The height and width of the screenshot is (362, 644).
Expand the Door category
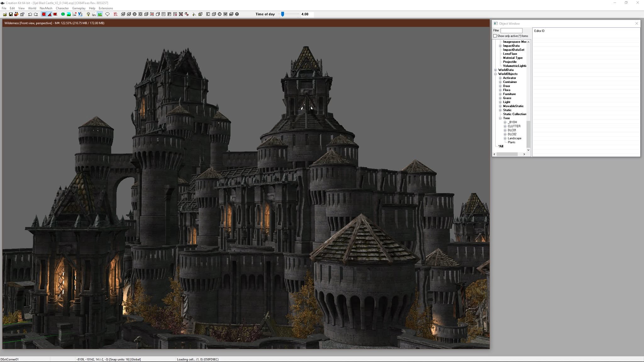tap(500, 86)
